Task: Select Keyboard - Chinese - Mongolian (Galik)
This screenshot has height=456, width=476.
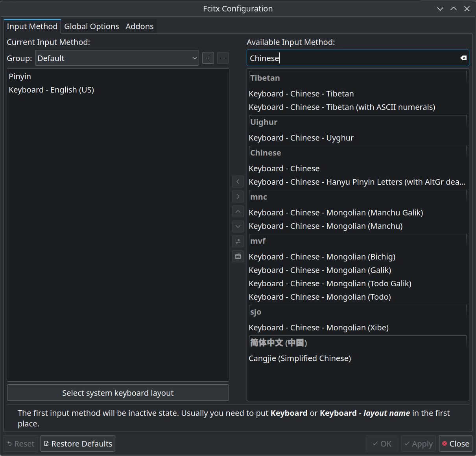Action: (358, 270)
